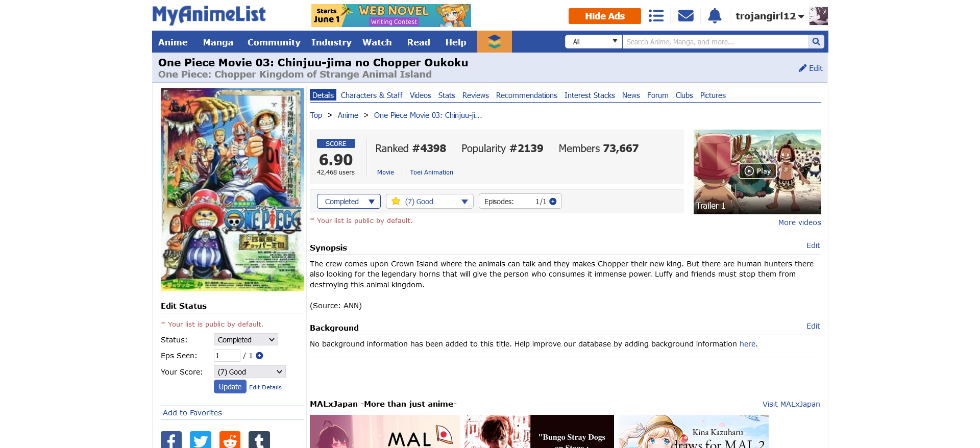The image size is (980, 448).
Task: Click the MALxJapan layers icon in navbar
Action: coord(494,41)
